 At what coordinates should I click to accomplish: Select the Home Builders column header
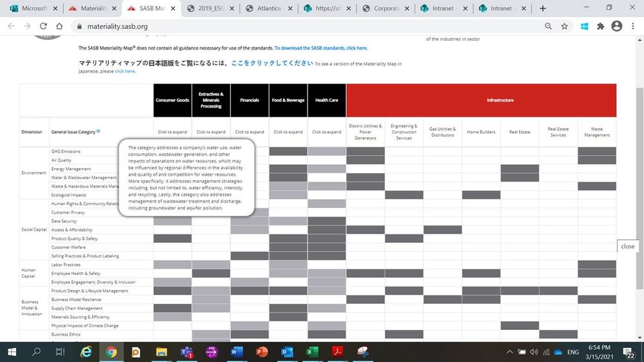[x=481, y=132]
